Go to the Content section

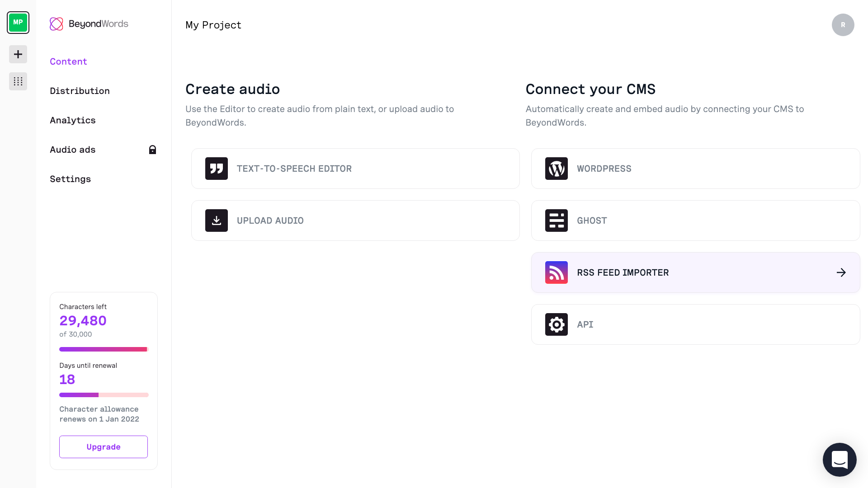pyautogui.click(x=68, y=61)
